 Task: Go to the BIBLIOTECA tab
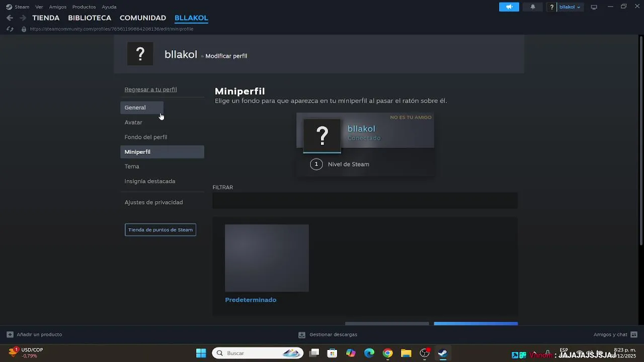pyautogui.click(x=90, y=18)
